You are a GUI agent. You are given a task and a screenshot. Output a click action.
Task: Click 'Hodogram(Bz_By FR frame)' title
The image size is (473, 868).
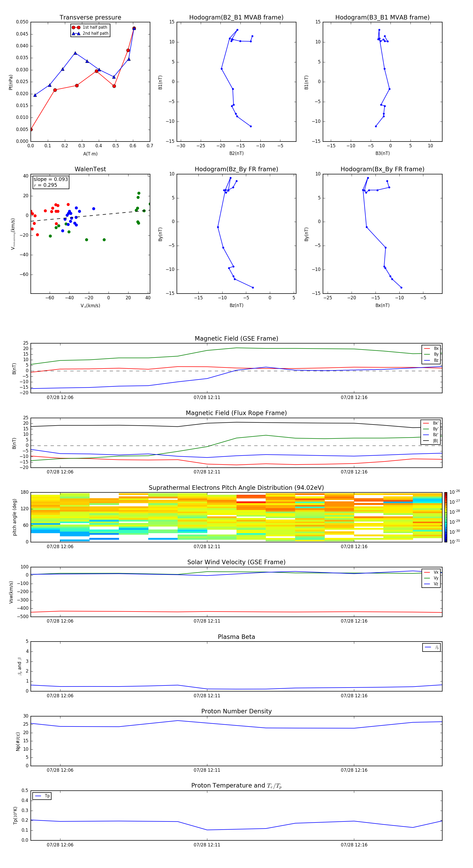(x=236, y=169)
